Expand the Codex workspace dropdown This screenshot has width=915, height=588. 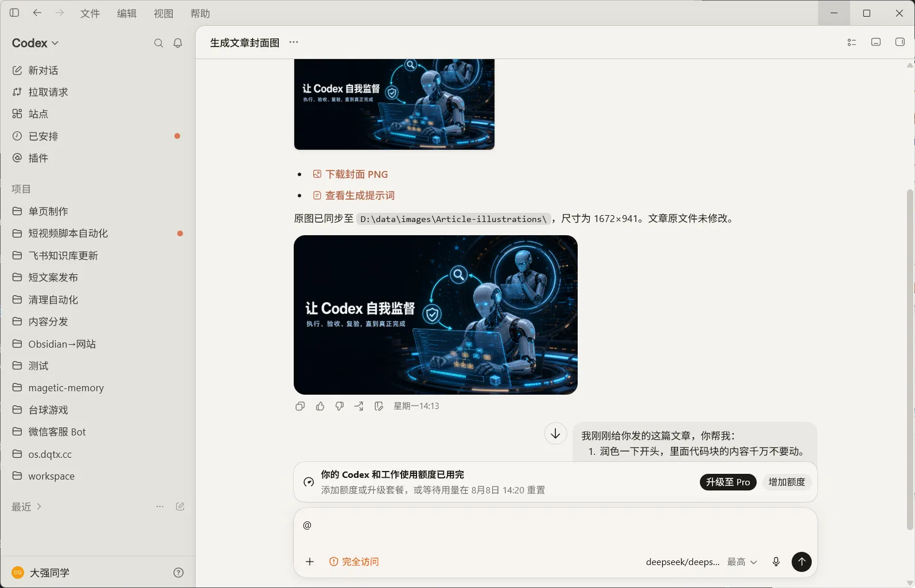tap(35, 43)
